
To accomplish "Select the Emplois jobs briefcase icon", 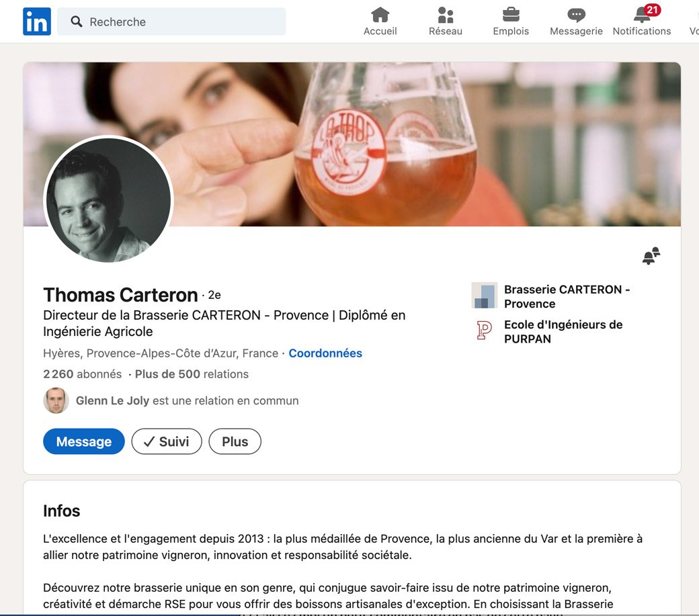I will [x=510, y=19].
